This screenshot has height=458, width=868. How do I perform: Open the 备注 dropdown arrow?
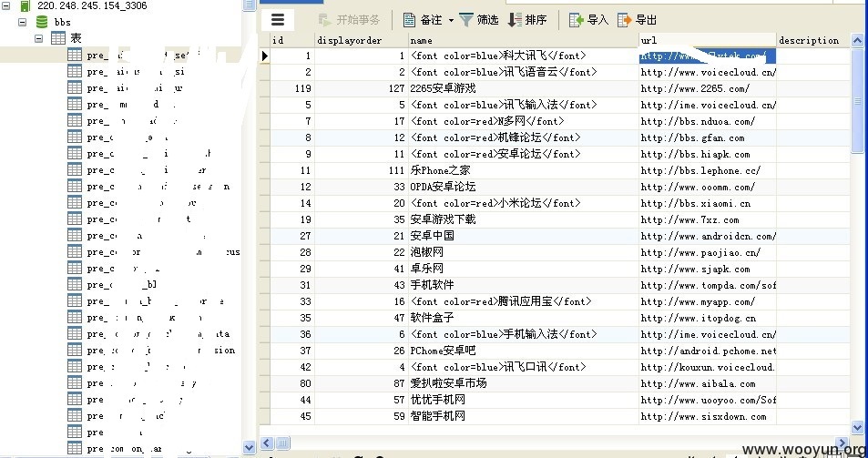pos(451,20)
